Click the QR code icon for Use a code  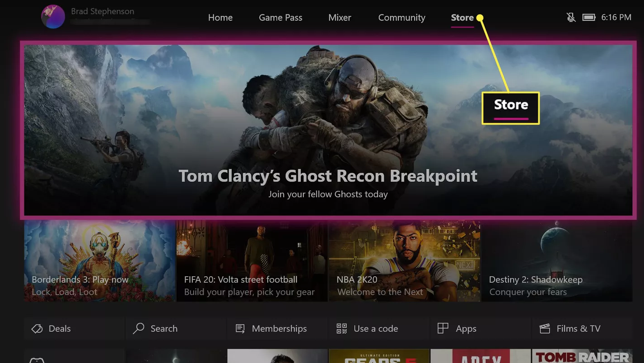[342, 329]
